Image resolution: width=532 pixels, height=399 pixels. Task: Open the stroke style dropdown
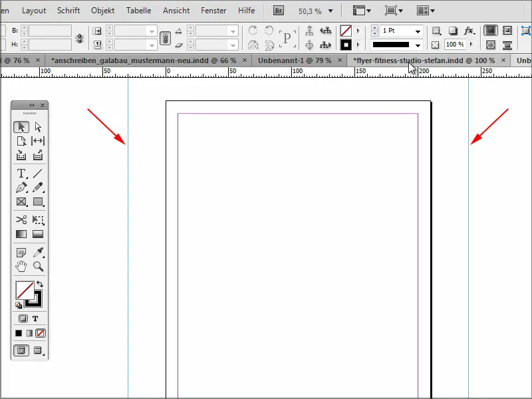418,46
